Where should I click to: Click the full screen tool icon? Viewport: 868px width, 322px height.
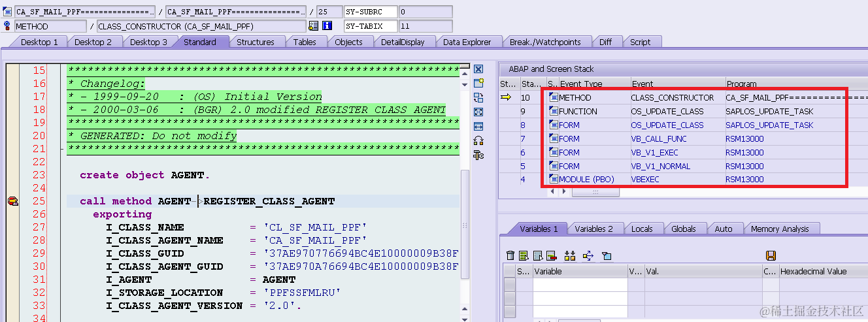tap(478, 112)
